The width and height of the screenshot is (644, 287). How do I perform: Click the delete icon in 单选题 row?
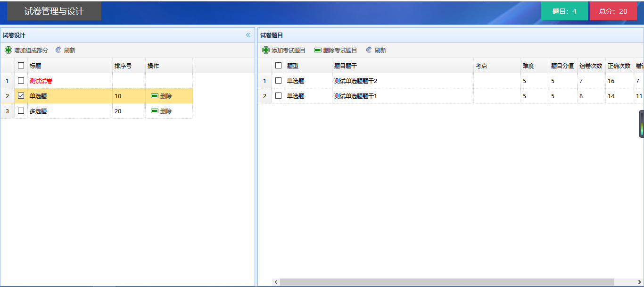(x=155, y=96)
